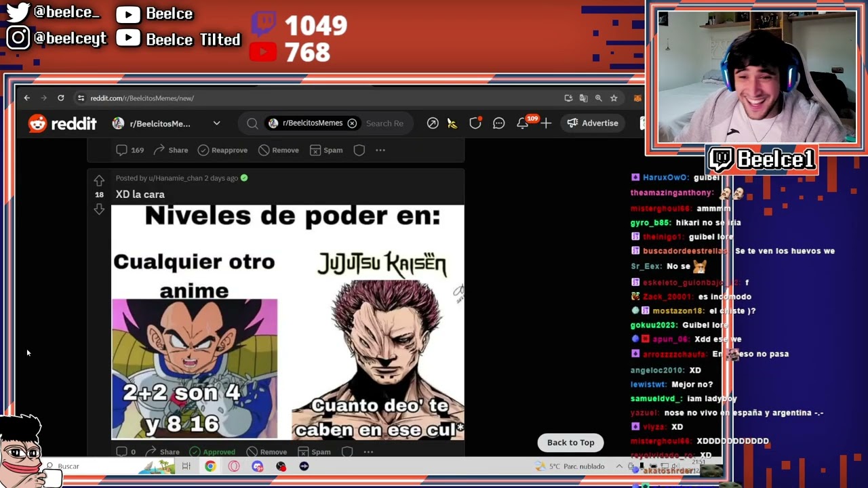Open the MetaMask fox extension
This screenshot has width=868, height=488.
[637, 98]
